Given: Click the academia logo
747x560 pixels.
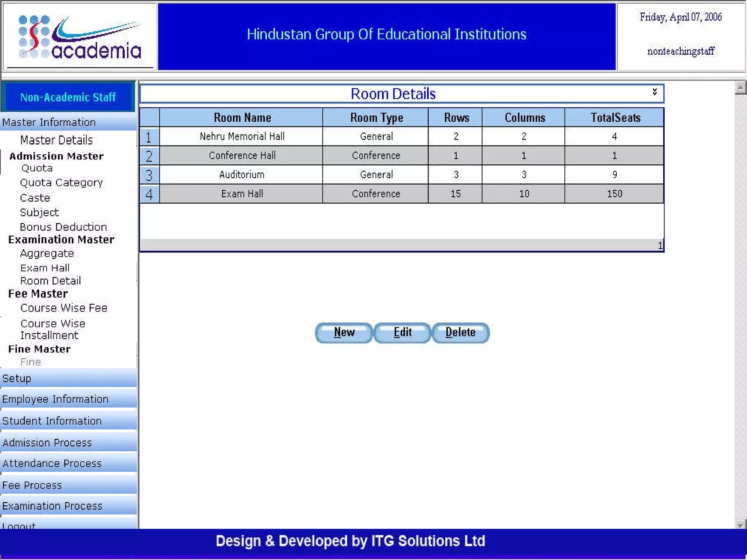Looking at the screenshot, I should tap(80, 38).
